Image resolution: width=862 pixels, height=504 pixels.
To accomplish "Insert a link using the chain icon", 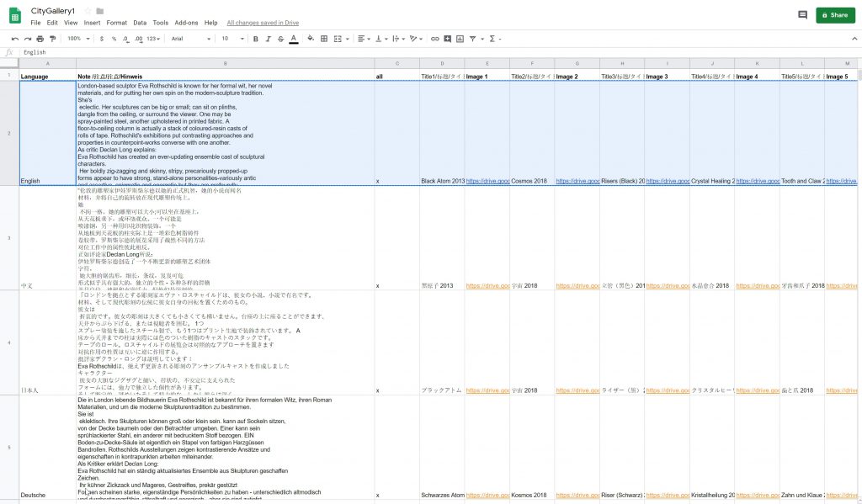I will 434,39.
